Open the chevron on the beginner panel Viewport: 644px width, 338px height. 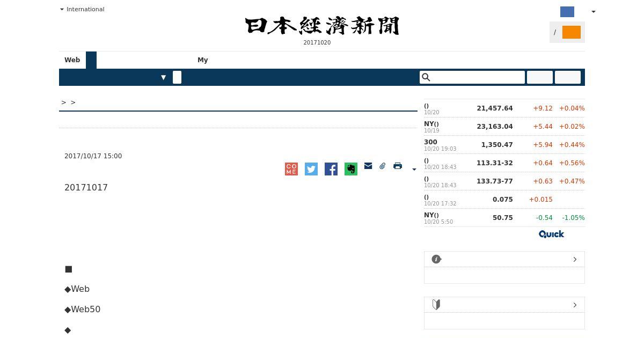coord(575,305)
